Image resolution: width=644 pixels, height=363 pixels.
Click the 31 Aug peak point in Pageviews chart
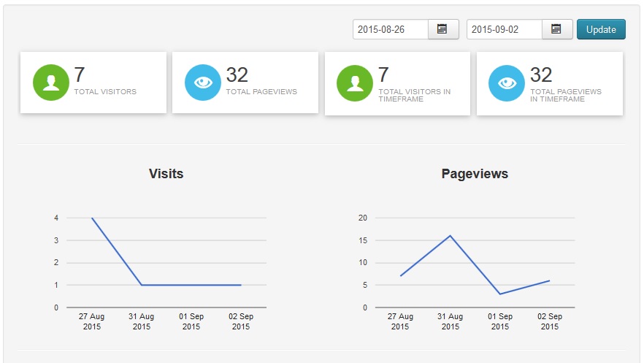[450, 236]
